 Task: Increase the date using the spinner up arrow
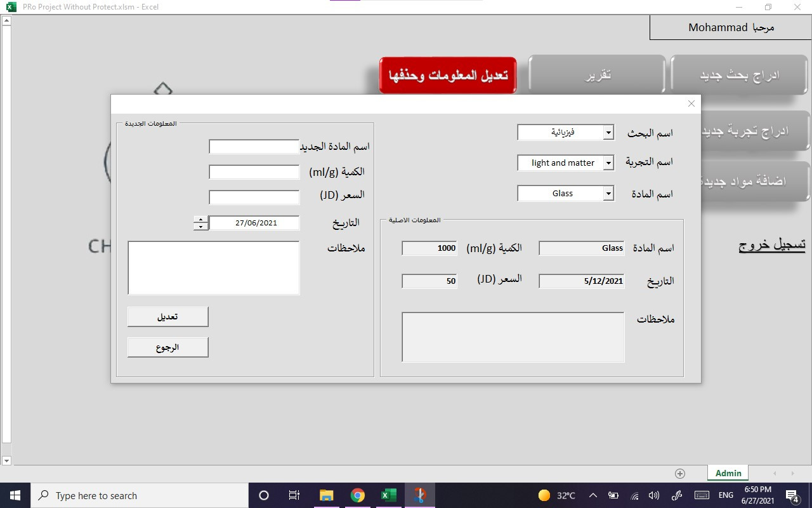coord(200,219)
